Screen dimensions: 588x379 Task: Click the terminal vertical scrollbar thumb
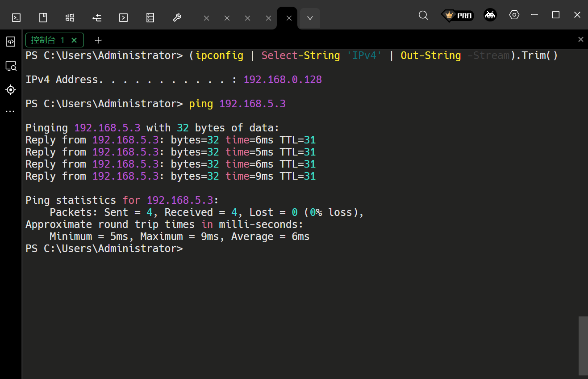tap(583, 345)
